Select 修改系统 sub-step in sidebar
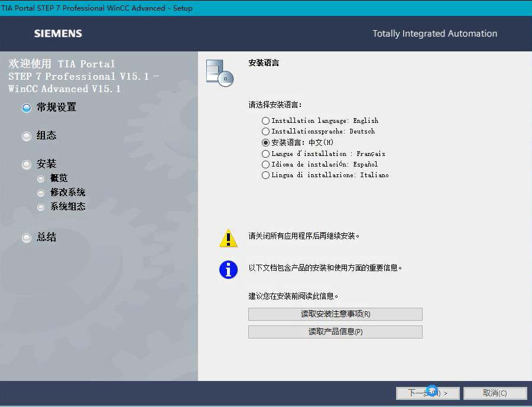 point(61,193)
